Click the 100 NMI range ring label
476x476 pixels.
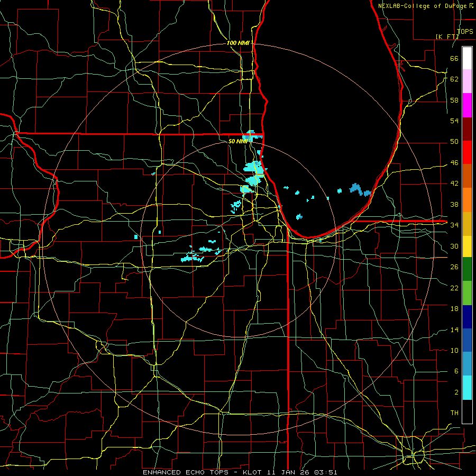coord(238,43)
